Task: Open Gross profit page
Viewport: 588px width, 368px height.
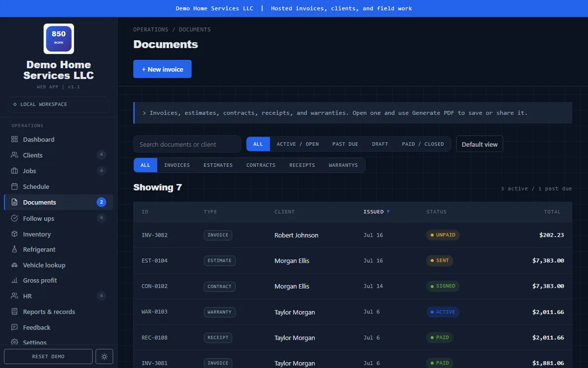Action: (x=58, y=280)
